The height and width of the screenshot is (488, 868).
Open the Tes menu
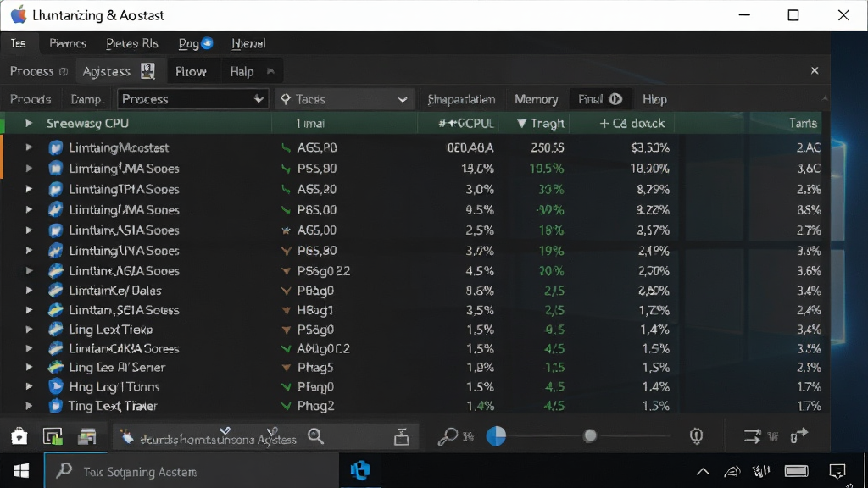click(x=19, y=43)
